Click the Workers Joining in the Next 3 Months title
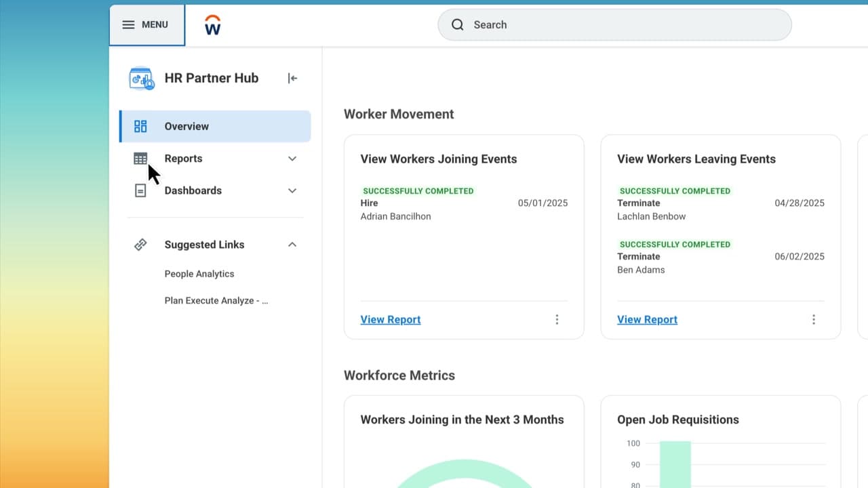This screenshot has width=868, height=488. [x=462, y=420]
